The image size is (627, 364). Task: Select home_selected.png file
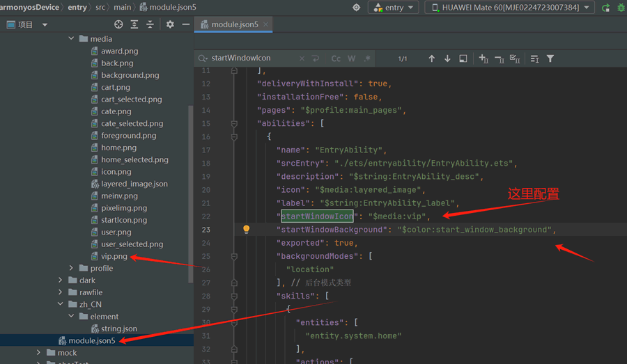coord(134,159)
